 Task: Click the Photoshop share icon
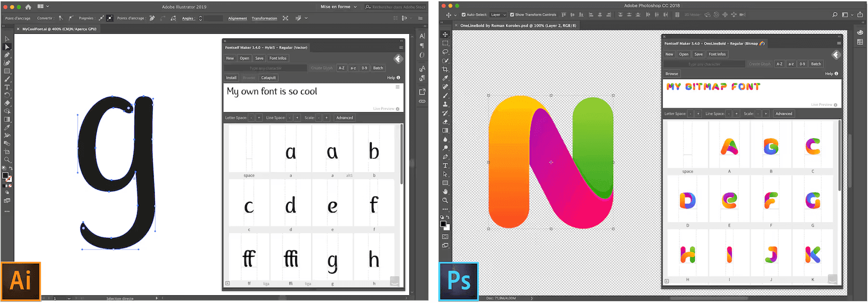coord(860,14)
